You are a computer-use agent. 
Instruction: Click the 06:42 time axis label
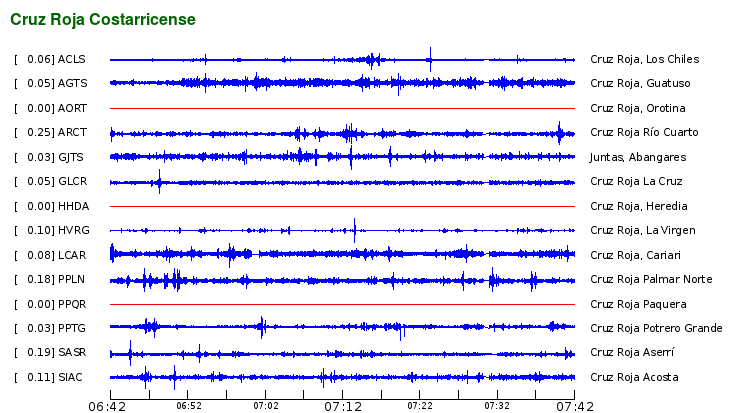[x=107, y=407]
